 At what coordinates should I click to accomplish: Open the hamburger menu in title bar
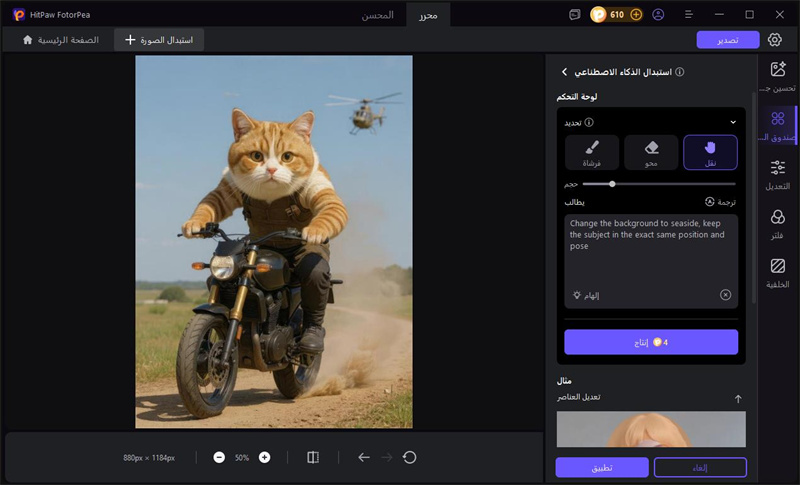click(688, 15)
